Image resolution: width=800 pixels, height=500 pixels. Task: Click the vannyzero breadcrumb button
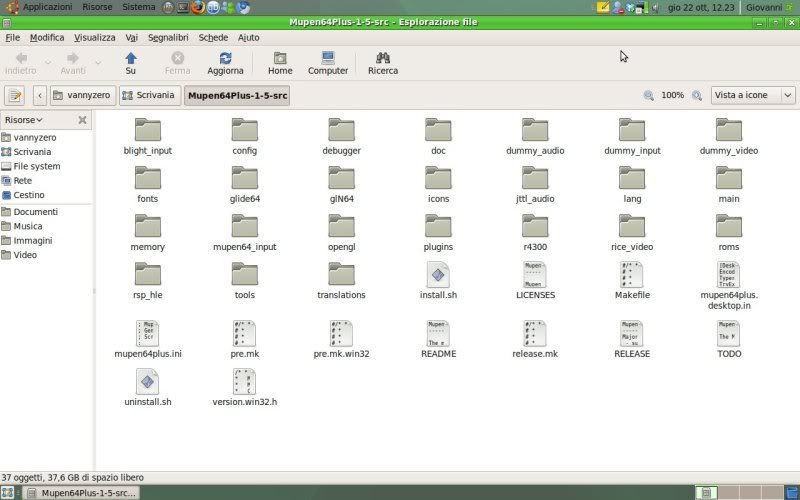click(x=83, y=95)
